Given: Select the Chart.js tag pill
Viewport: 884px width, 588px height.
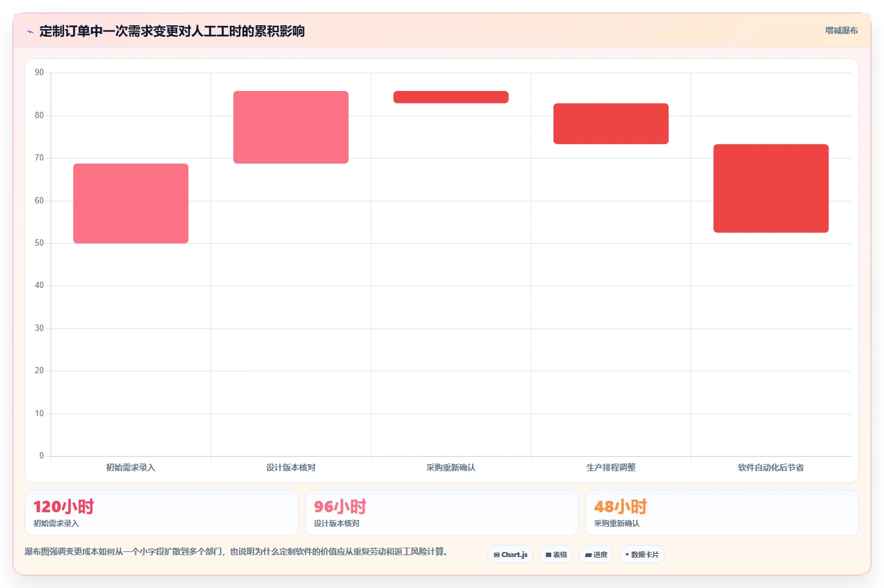Looking at the screenshot, I should pyautogui.click(x=511, y=555).
